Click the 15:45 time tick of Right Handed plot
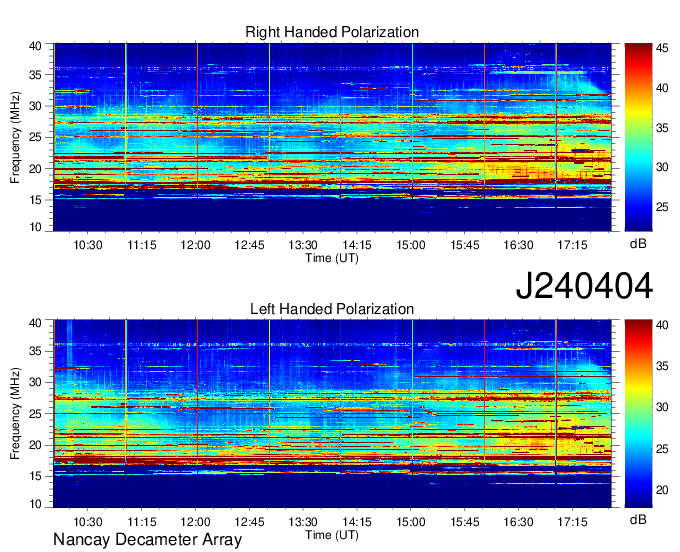This screenshot has height=552, width=680. 465,245
